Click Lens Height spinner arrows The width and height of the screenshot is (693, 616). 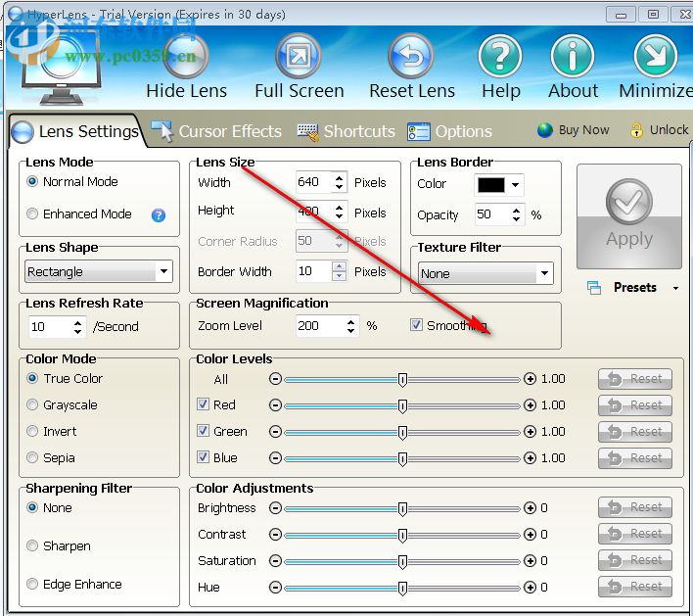[x=339, y=212]
